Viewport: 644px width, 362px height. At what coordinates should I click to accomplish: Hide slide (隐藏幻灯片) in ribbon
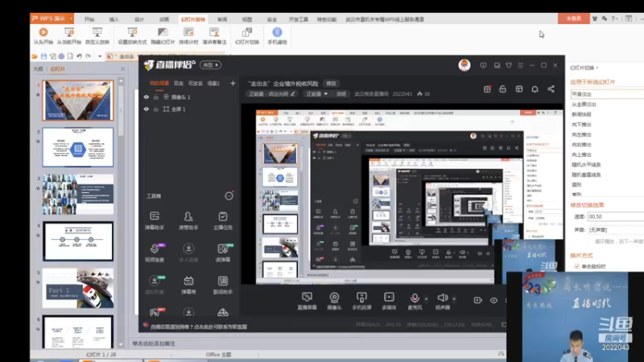163,35
